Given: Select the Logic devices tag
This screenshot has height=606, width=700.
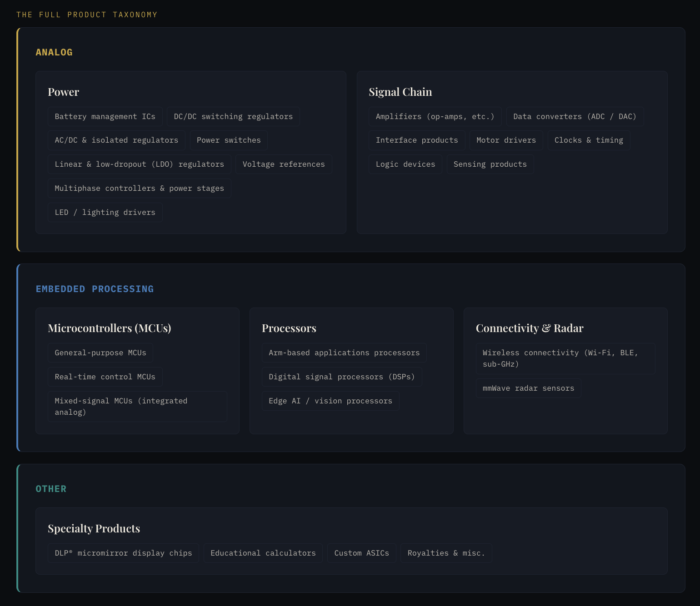Looking at the screenshot, I should [x=405, y=164].
